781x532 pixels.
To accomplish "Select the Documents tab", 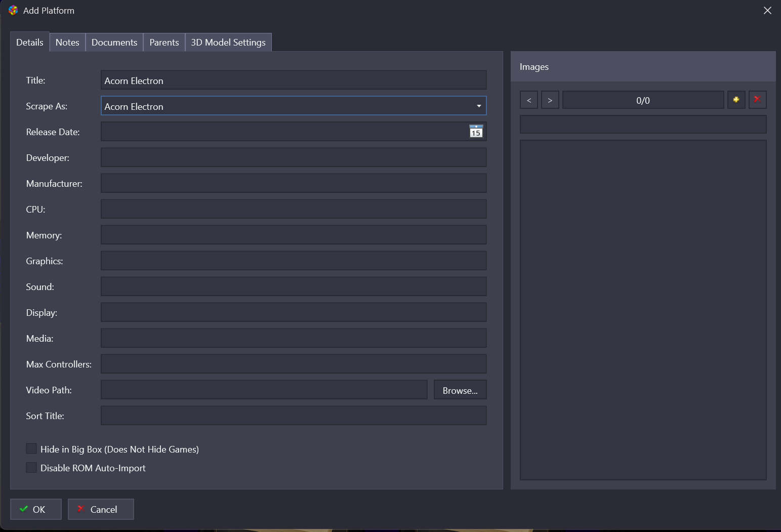I will 114,43.
